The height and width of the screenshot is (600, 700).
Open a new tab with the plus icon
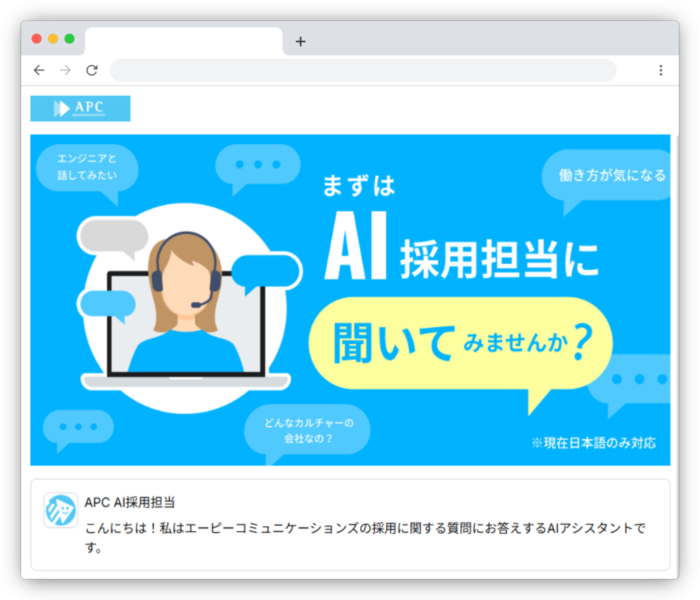click(301, 42)
